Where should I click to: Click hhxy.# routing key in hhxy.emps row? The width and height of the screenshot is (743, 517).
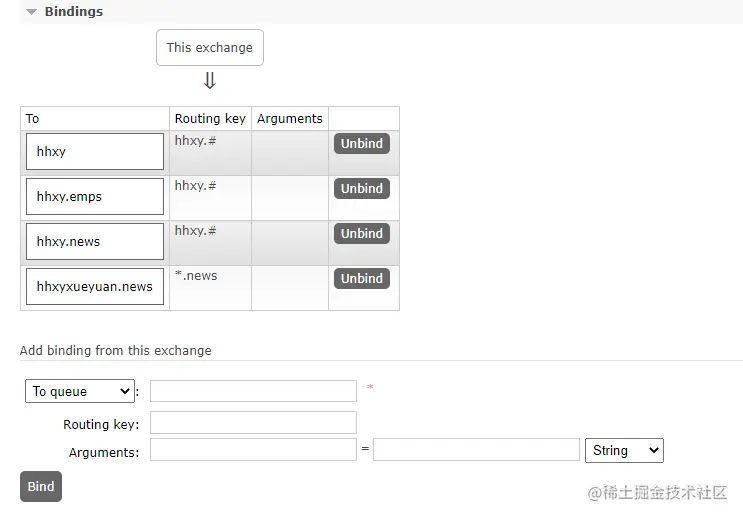(x=195, y=186)
